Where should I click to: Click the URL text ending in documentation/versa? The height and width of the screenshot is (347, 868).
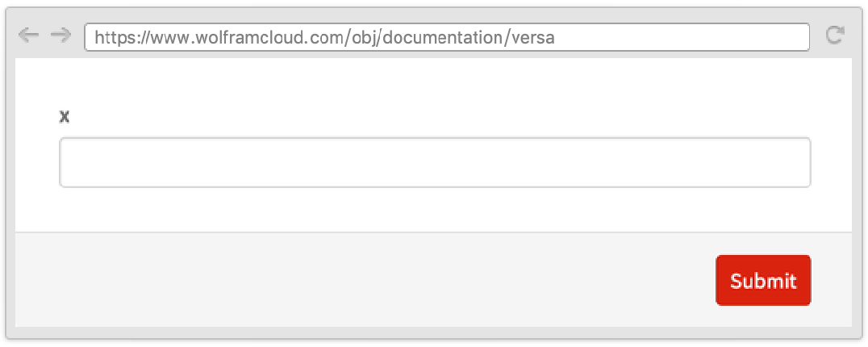[324, 38]
